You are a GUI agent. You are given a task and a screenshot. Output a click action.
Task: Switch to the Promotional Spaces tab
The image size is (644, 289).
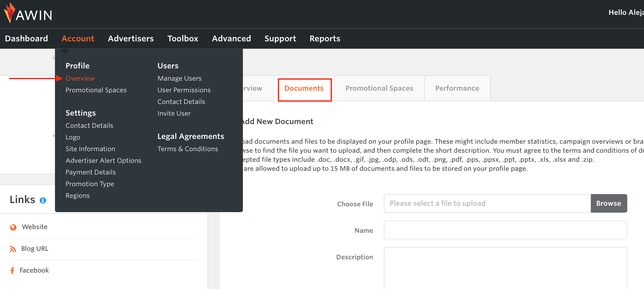pyautogui.click(x=379, y=88)
